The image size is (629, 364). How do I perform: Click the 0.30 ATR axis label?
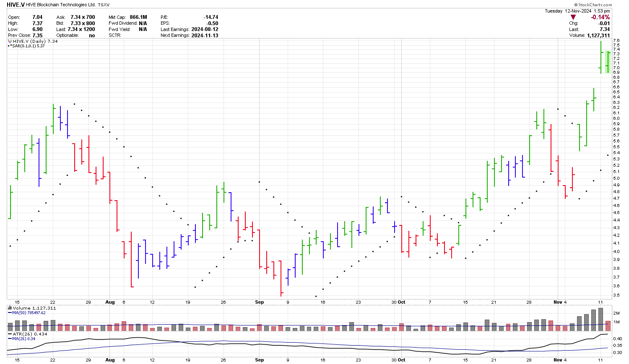point(617,353)
